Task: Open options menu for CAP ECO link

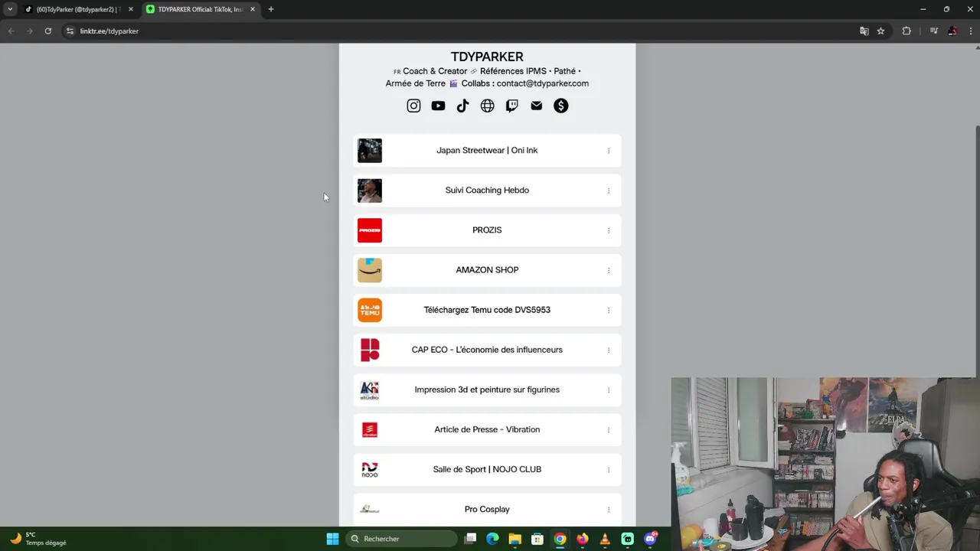Action: click(609, 350)
